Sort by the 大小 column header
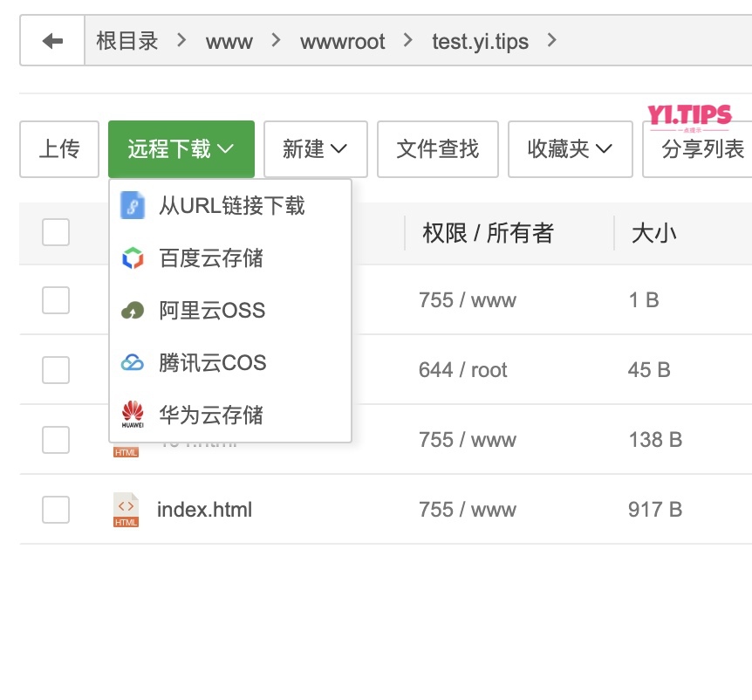Image resolution: width=752 pixels, height=700 pixels. click(653, 233)
